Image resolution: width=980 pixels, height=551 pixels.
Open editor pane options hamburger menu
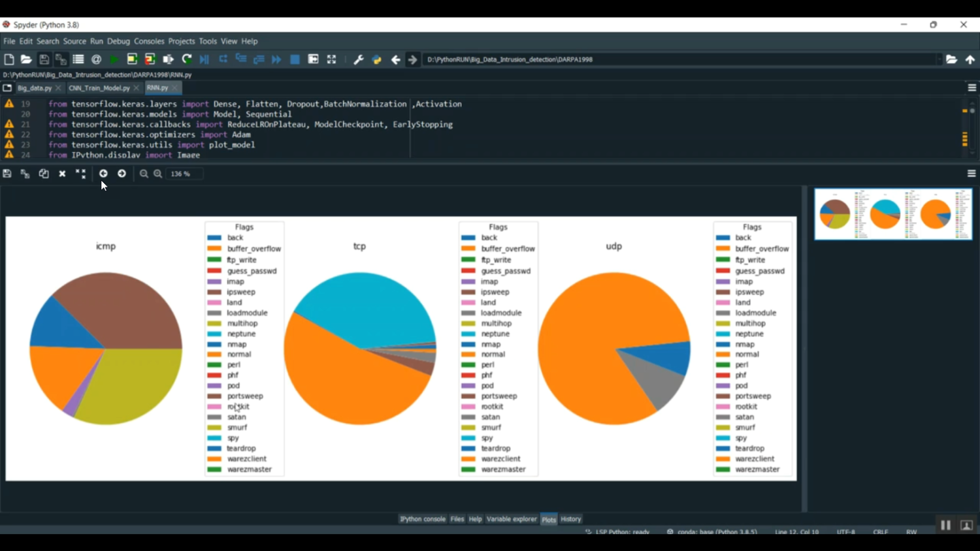(972, 87)
